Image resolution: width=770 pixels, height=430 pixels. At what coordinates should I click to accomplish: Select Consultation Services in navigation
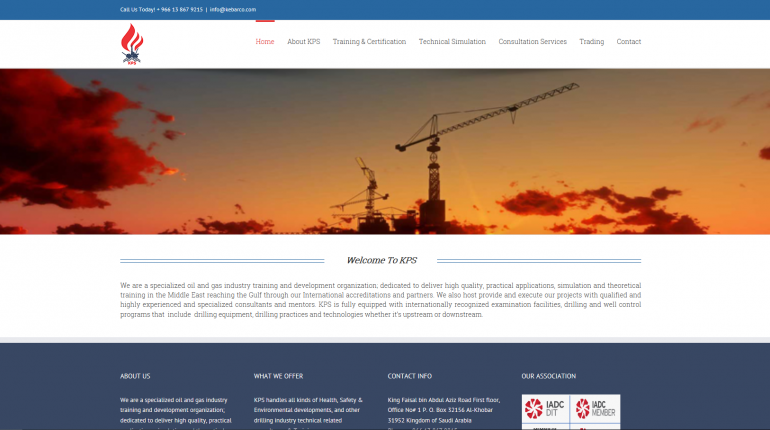pyautogui.click(x=532, y=42)
